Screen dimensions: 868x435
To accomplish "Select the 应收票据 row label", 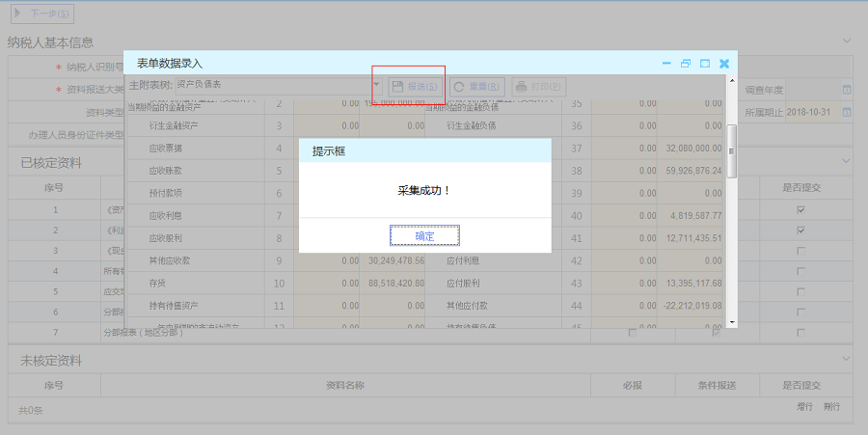I will 165,149.
